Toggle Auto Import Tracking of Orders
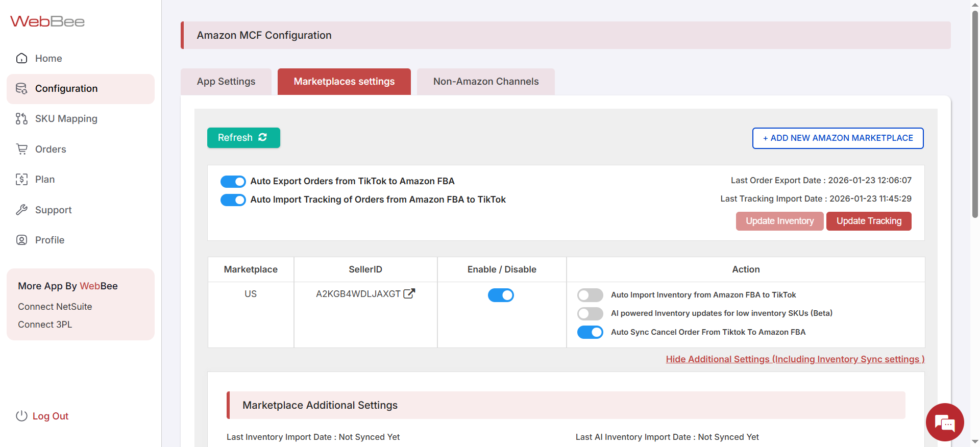Image resolution: width=980 pixels, height=447 pixels. pos(233,200)
